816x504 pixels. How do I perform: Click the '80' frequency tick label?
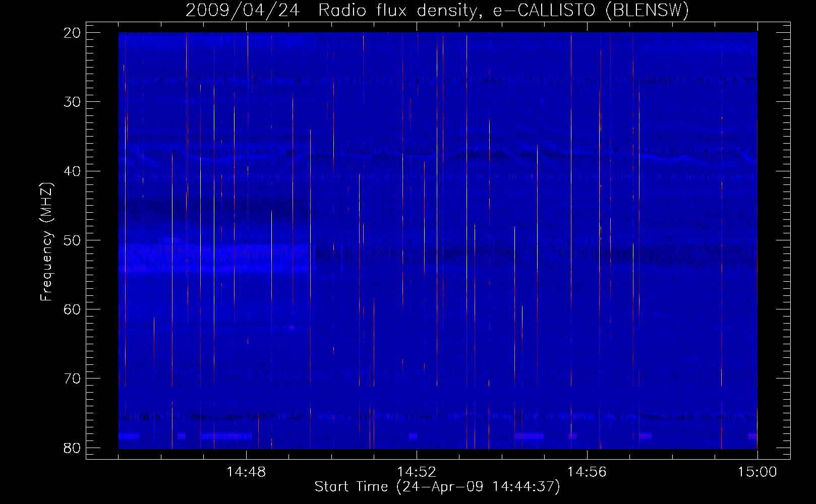[x=73, y=448]
